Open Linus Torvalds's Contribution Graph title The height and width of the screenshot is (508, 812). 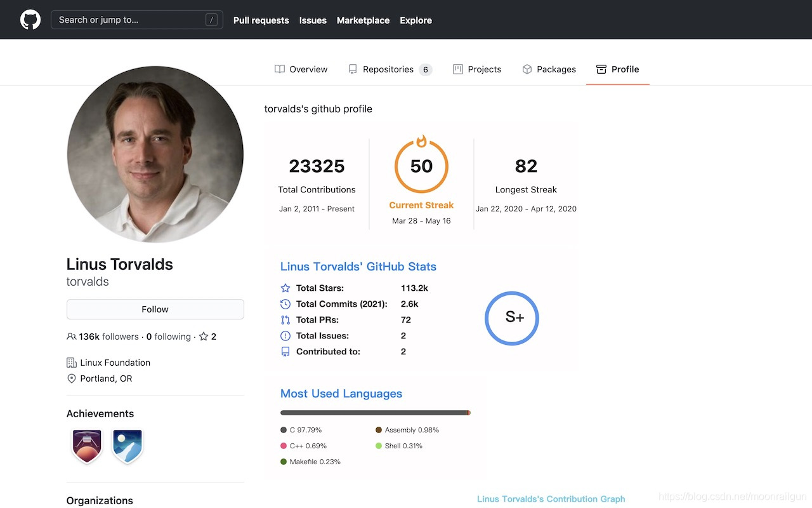click(551, 499)
